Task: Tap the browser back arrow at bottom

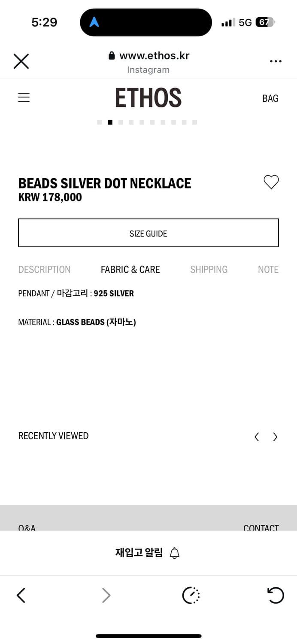Action: click(x=21, y=595)
